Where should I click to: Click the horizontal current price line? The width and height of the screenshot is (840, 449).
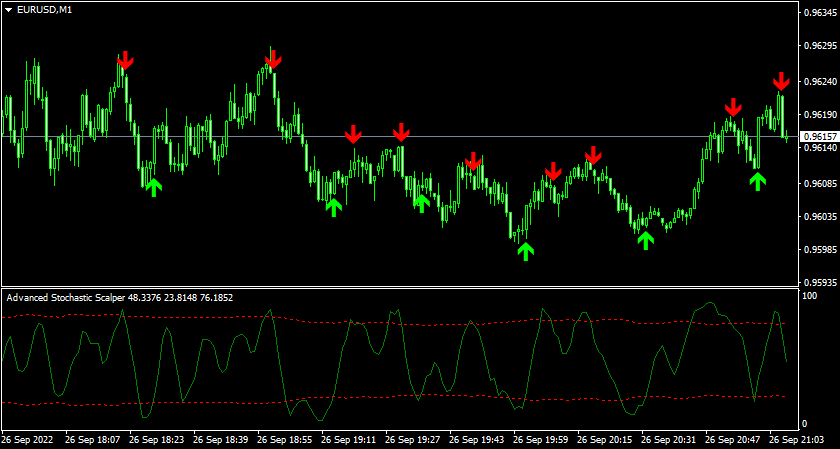400,136
